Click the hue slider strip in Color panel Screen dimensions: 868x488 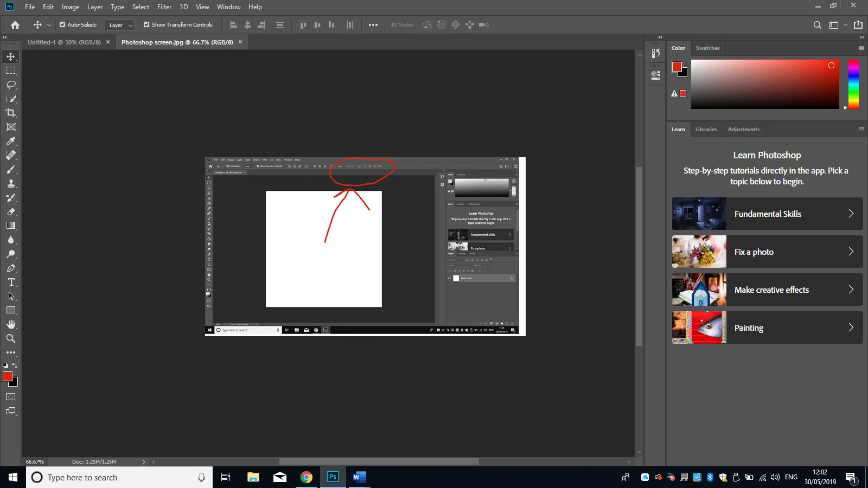(x=853, y=84)
